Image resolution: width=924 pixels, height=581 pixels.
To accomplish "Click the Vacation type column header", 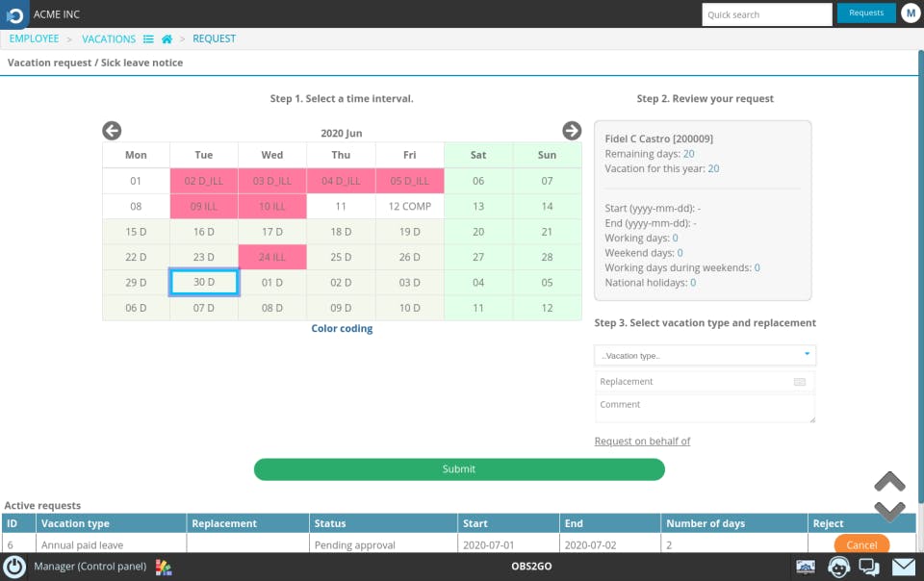I will 112,523.
